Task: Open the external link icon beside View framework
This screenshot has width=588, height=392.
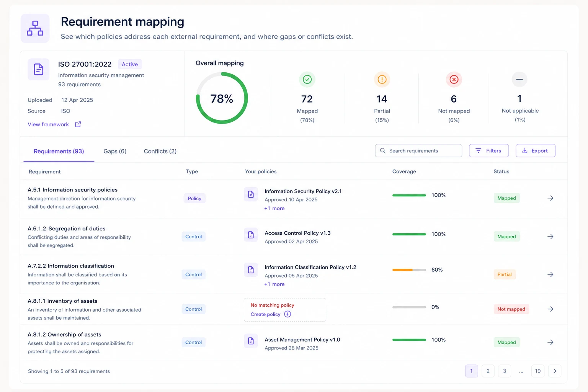Action: [x=78, y=124]
